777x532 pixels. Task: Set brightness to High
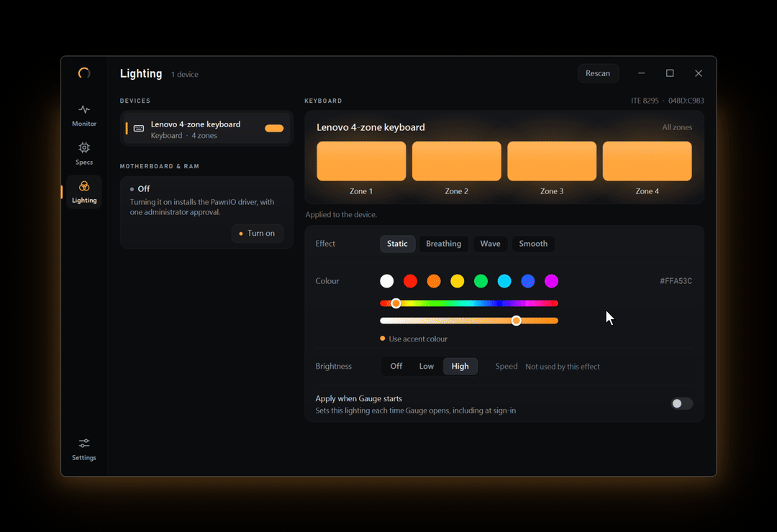pyautogui.click(x=460, y=366)
